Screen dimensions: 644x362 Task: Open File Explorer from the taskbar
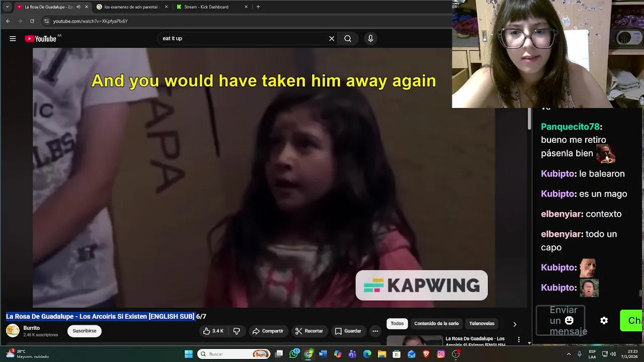point(382,354)
